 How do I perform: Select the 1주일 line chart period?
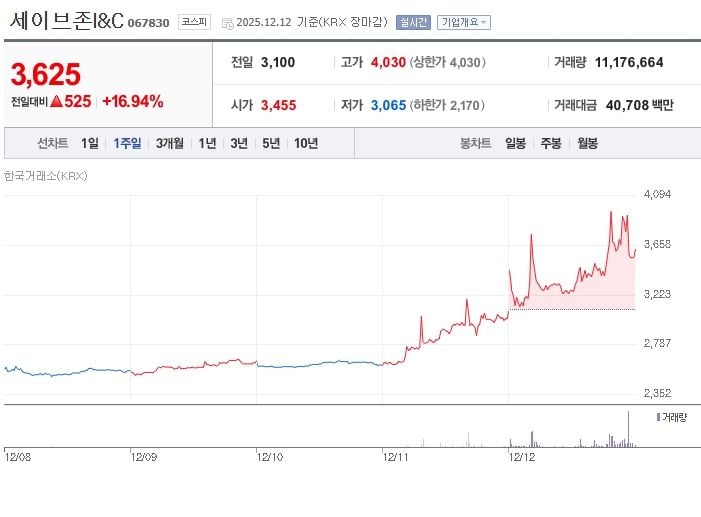pos(127,143)
